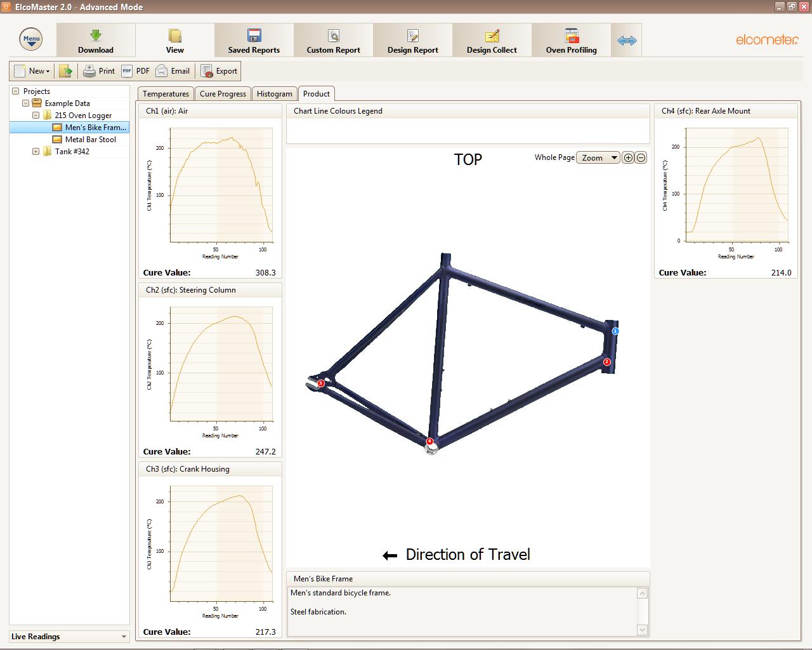Click the folder with green arrow icon
812x650 pixels.
pyautogui.click(x=66, y=71)
